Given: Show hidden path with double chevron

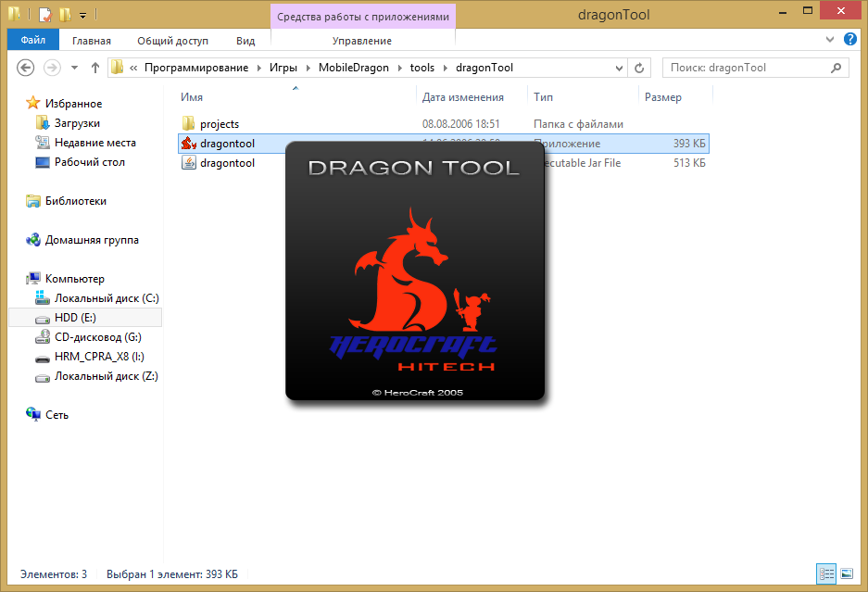Looking at the screenshot, I should coord(133,69).
